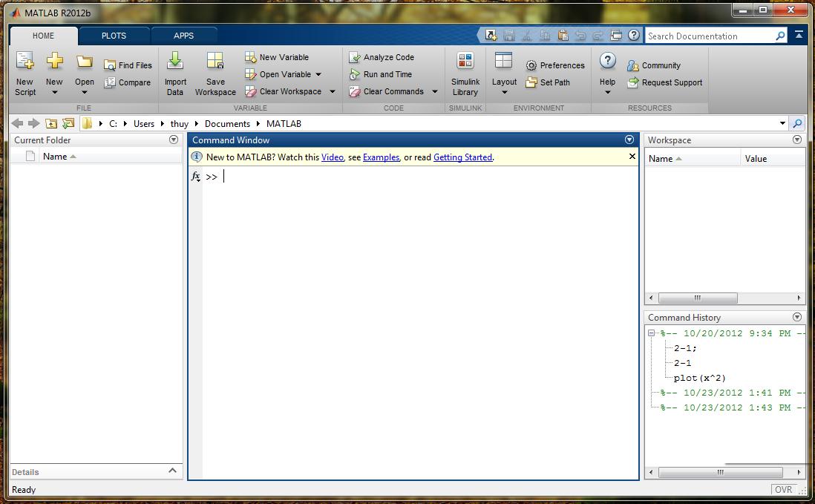Viewport: 815px width, 504px height.
Task: Click the Open folder icon
Action: click(x=84, y=62)
